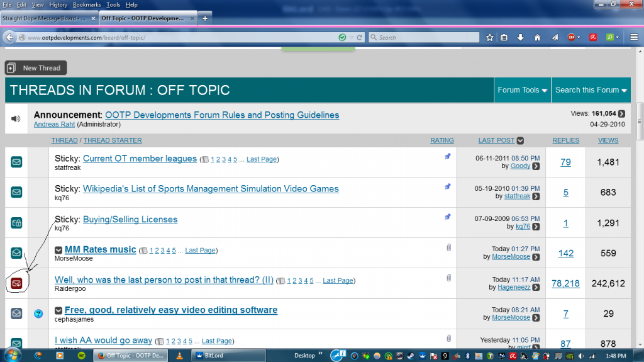Viewport: 644px width, 362px height.
Task: Open the Firefox hamburger menu
Action: (x=634, y=37)
